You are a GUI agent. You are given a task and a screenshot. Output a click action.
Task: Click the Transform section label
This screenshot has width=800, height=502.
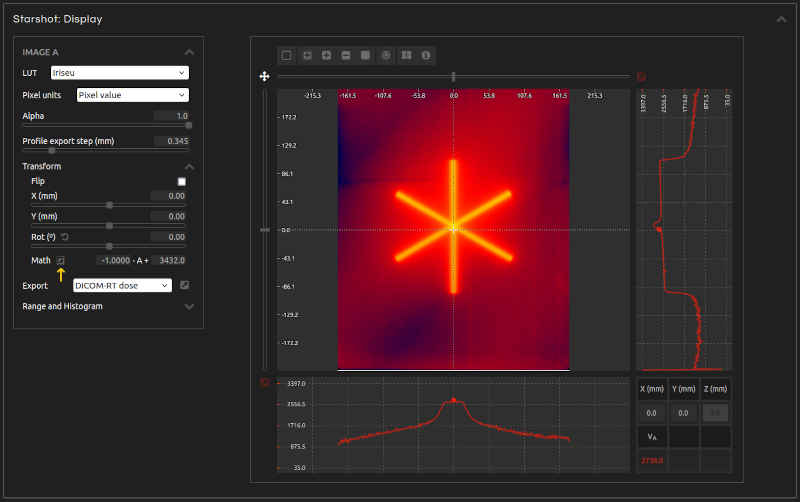coord(42,166)
